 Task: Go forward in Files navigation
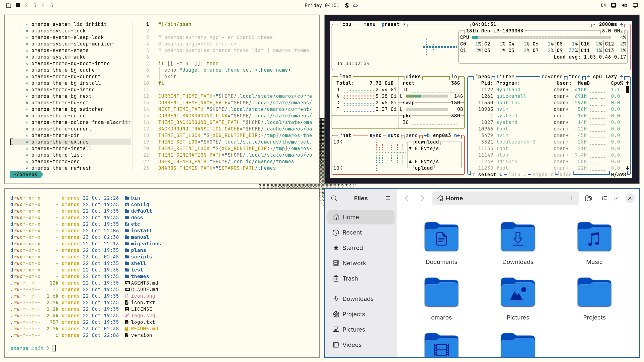[422, 198]
